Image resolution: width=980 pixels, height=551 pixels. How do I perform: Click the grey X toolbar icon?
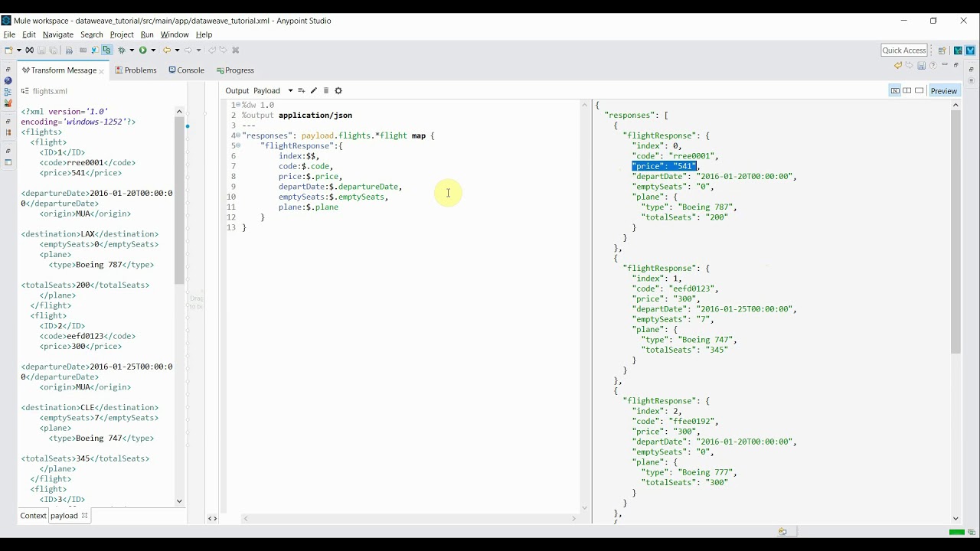pos(236,51)
